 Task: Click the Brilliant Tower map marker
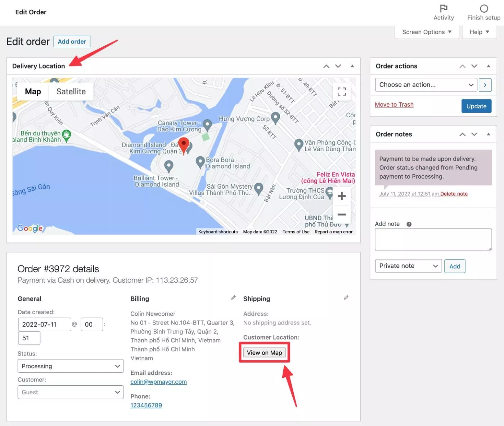pos(168,166)
